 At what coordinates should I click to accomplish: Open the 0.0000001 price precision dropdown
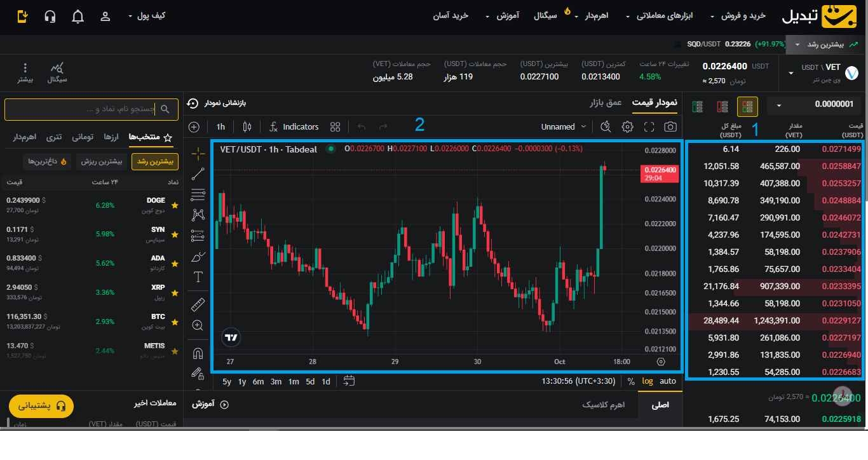[x=814, y=105]
